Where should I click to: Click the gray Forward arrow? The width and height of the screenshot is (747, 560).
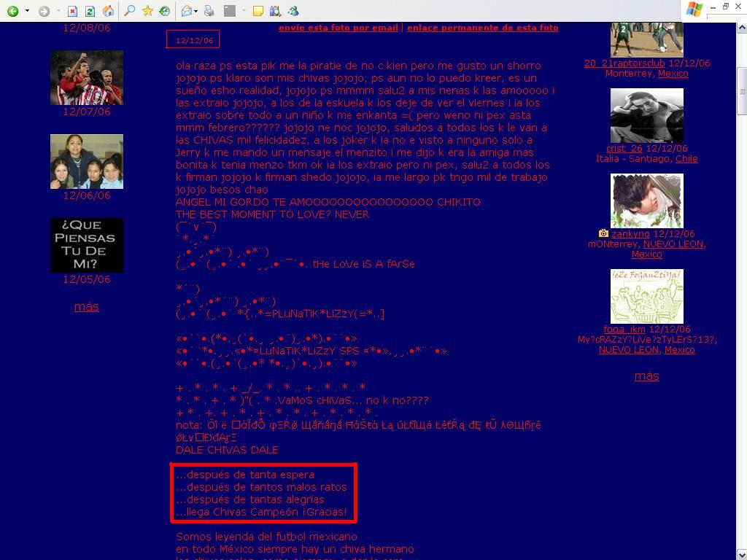(x=44, y=11)
